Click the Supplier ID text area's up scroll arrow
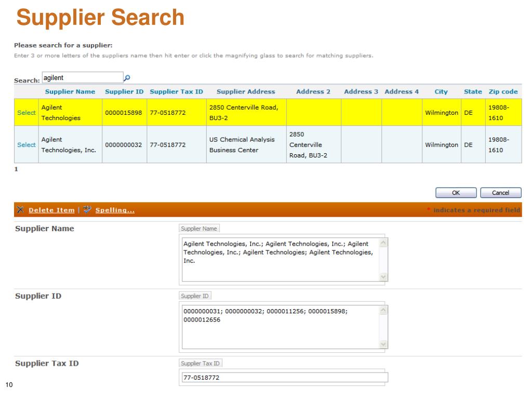Viewport: 532px width, 399px height. [383, 310]
